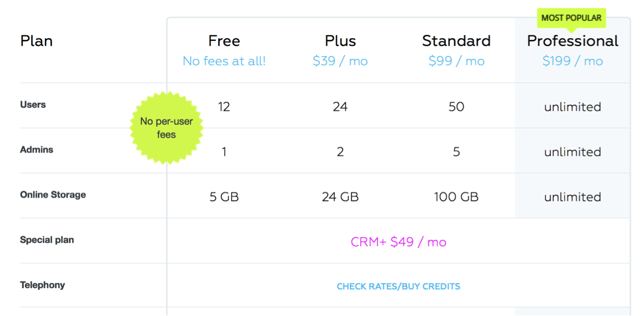Click the Admins row label
The height and width of the screenshot is (316, 644).
37,150
